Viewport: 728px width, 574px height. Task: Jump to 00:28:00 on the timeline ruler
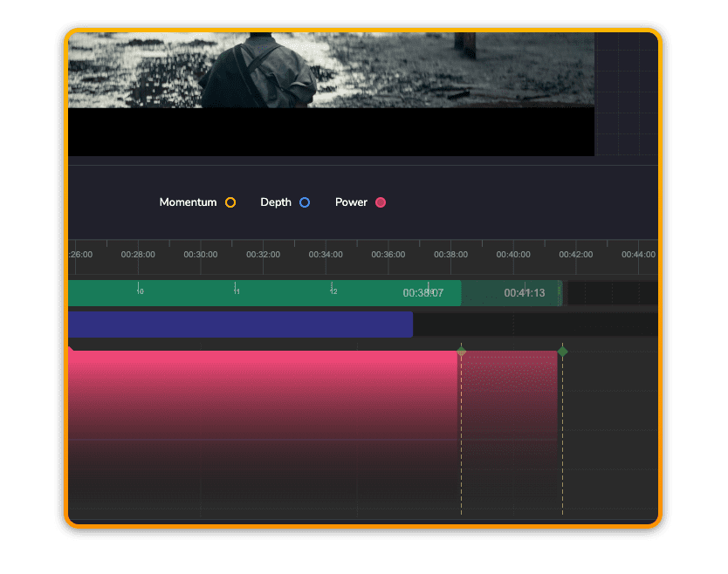[x=138, y=255]
